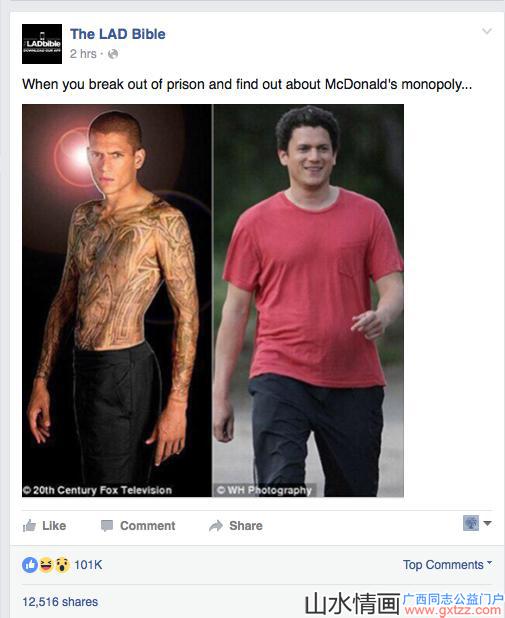Click the Comment speech bubble icon

pyautogui.click(x=107, y=525)
